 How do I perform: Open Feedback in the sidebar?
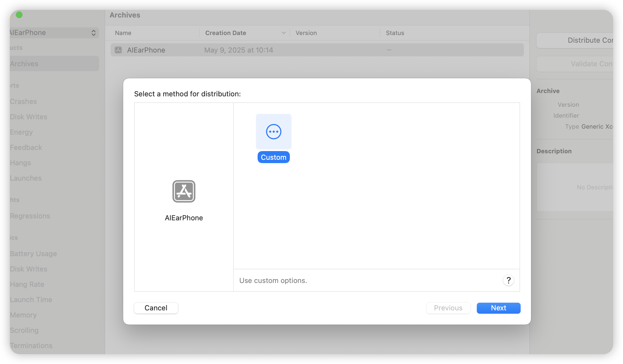click(26, 148)
